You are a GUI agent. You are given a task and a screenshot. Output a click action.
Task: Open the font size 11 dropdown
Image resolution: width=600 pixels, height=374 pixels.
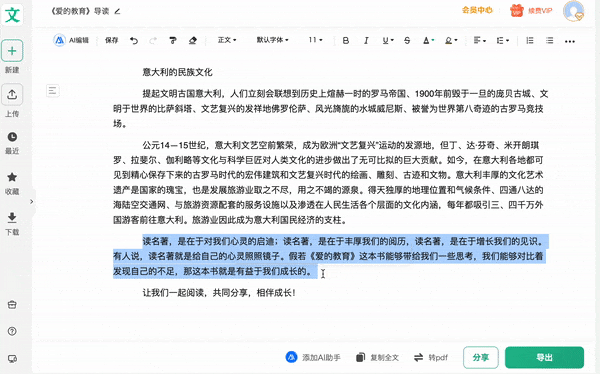pos(315,40)
